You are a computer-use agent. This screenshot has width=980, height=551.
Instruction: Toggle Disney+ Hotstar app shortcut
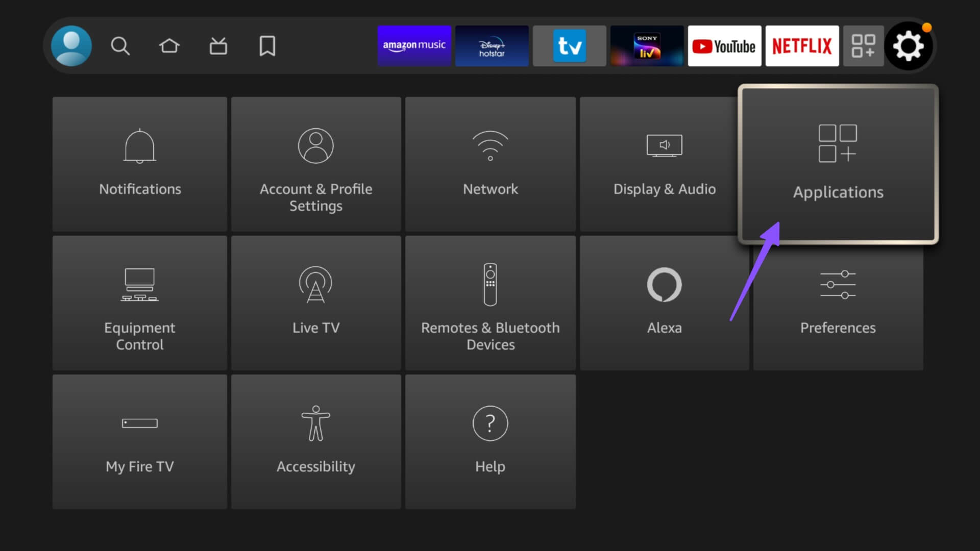coord(492,46)
